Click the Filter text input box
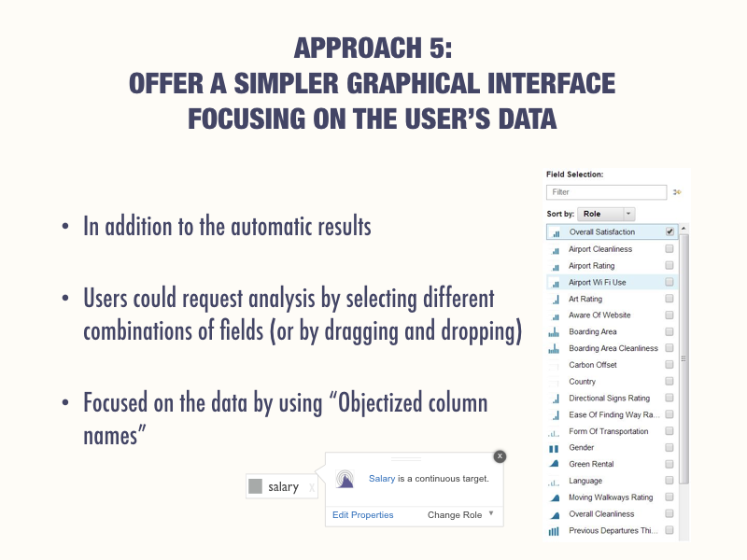747x560 pixels. [x=606, y=192]
